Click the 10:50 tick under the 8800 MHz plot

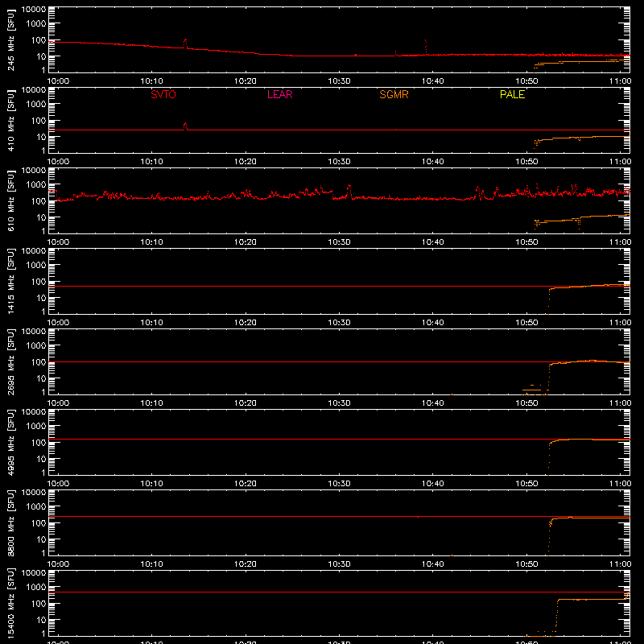[526, 564]
